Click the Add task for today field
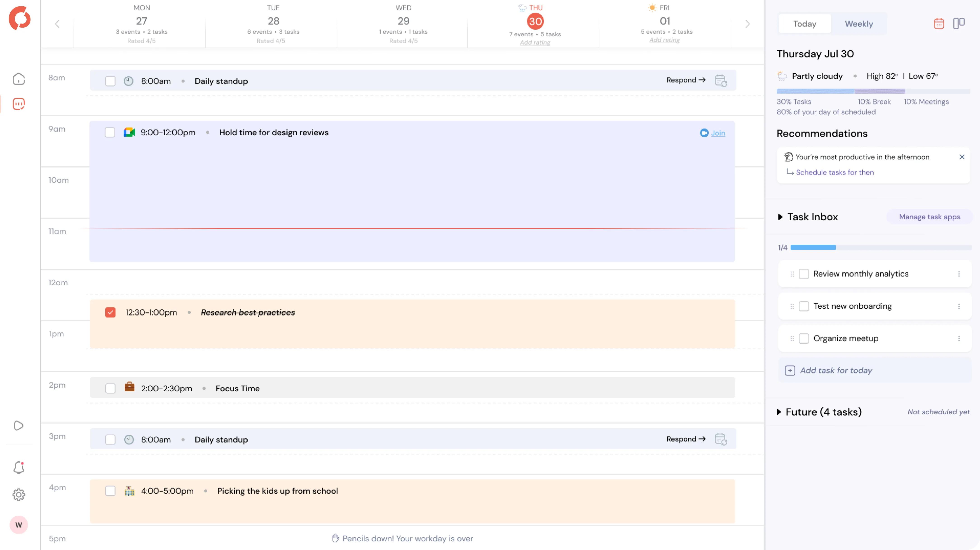 (836, 370)
